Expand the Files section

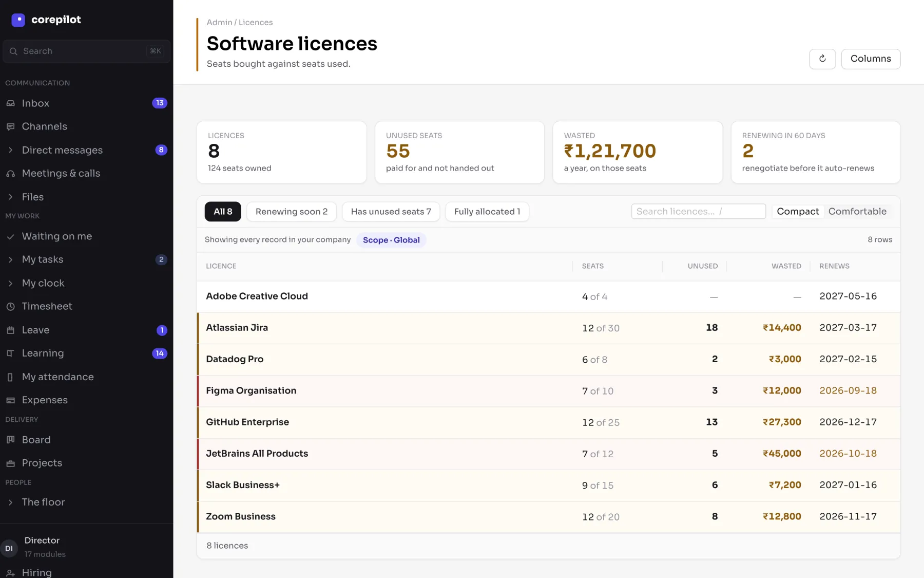pos(10,197)
